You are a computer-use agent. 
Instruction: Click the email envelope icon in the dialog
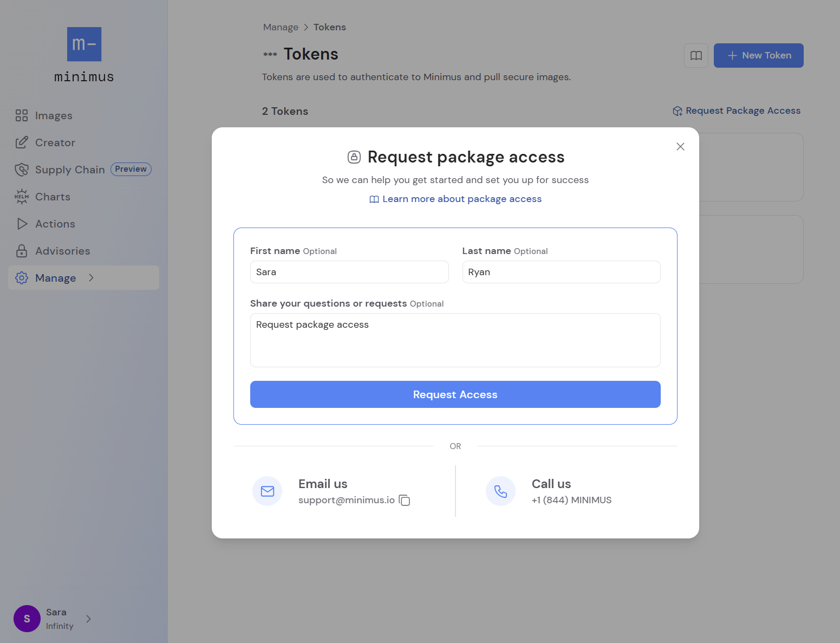coord(267,491)
